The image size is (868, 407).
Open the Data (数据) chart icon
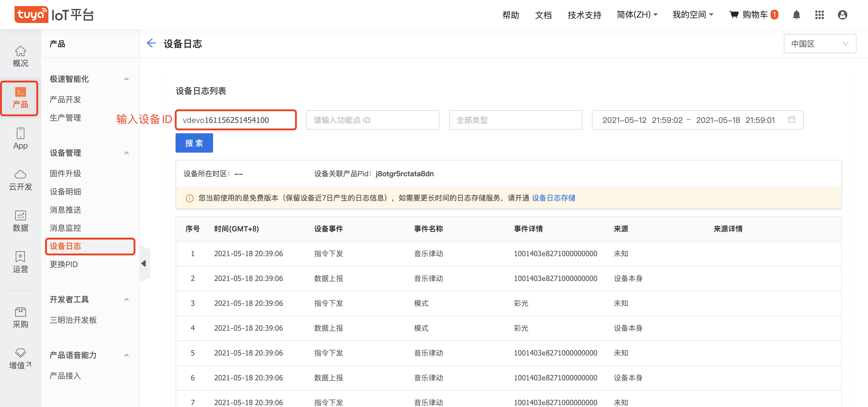coord(20,216)
